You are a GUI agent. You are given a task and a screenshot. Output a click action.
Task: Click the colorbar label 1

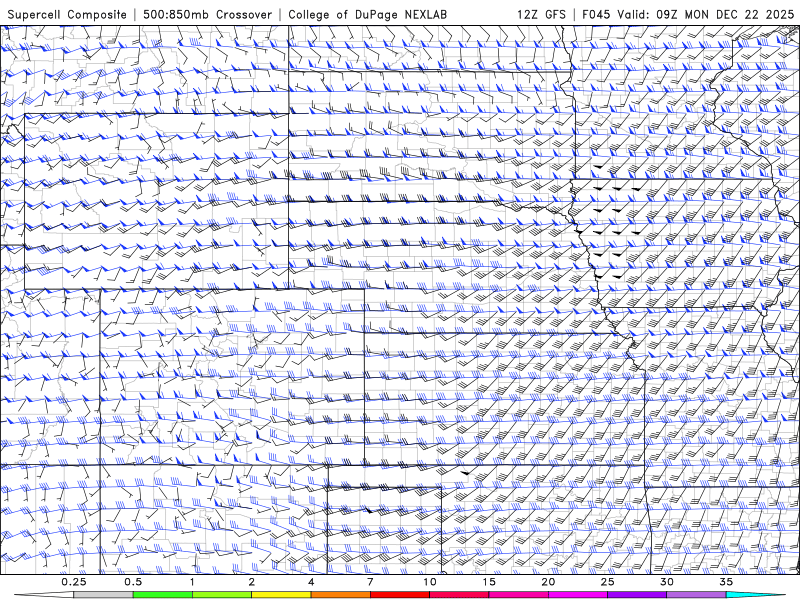pyautogui.click(x=192, y=582)
